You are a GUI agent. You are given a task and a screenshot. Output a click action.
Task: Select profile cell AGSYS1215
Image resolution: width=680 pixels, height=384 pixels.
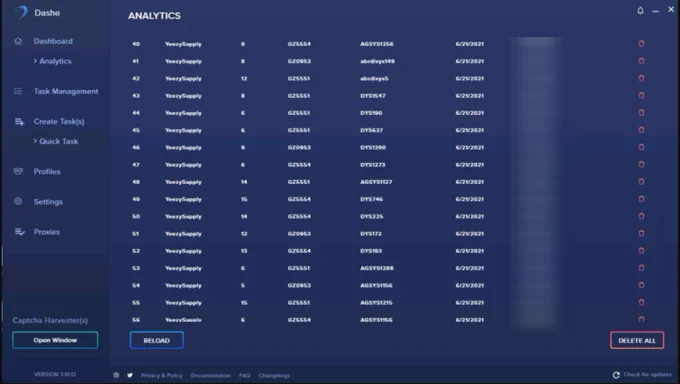(376, 302)
